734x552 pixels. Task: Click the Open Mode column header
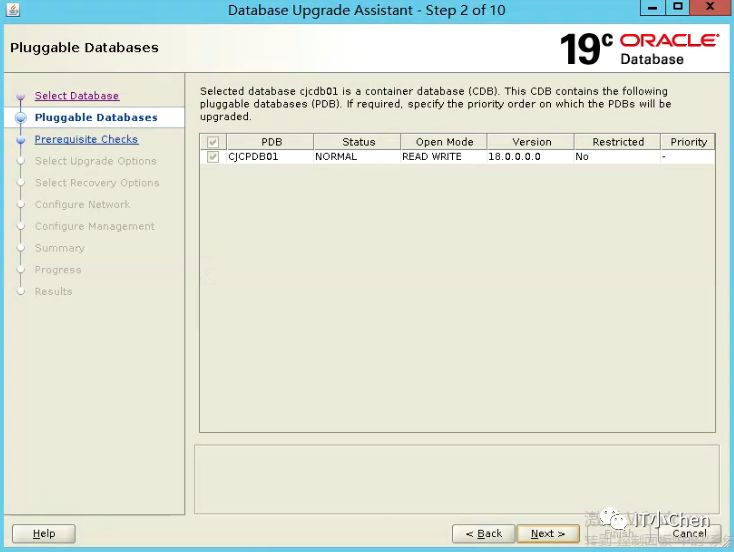click(x=444, y=141)
